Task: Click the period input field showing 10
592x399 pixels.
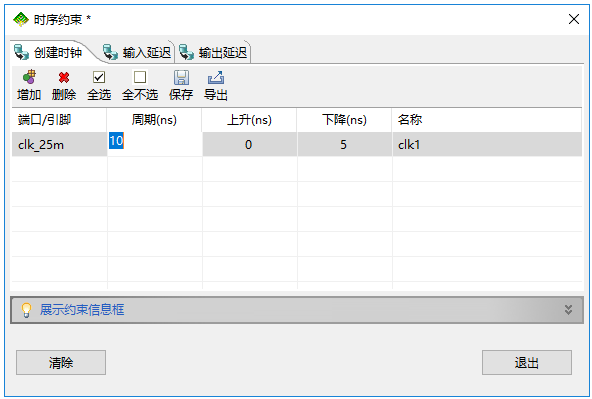Action: [x=155, y=144]
